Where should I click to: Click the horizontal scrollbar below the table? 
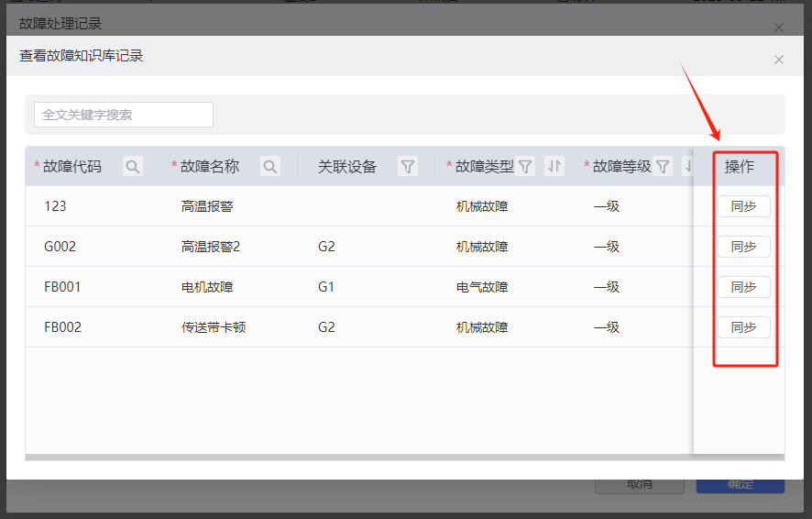click(x=357, y=456)
